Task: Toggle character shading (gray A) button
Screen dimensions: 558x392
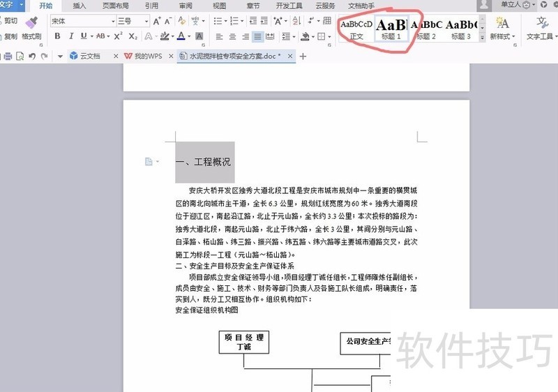Action: pyautogui.click(x=199, y=36)
